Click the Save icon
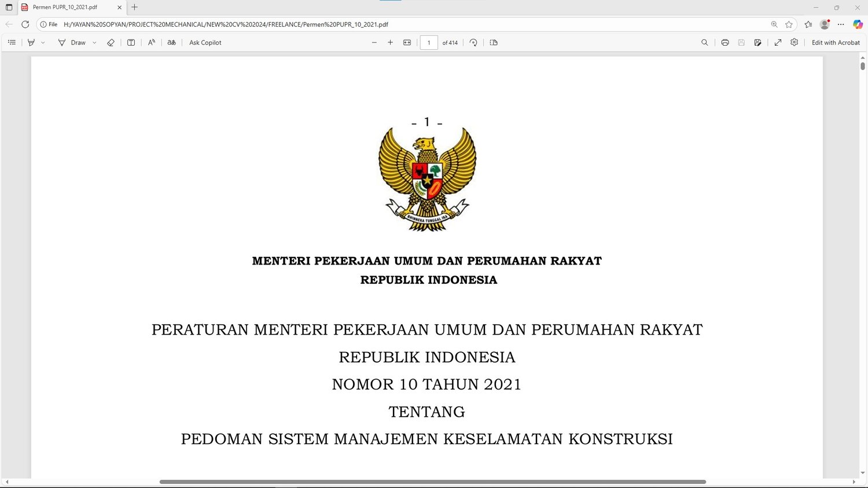The width and height of the screenshot is (868, 488). (x=741, y=42)
